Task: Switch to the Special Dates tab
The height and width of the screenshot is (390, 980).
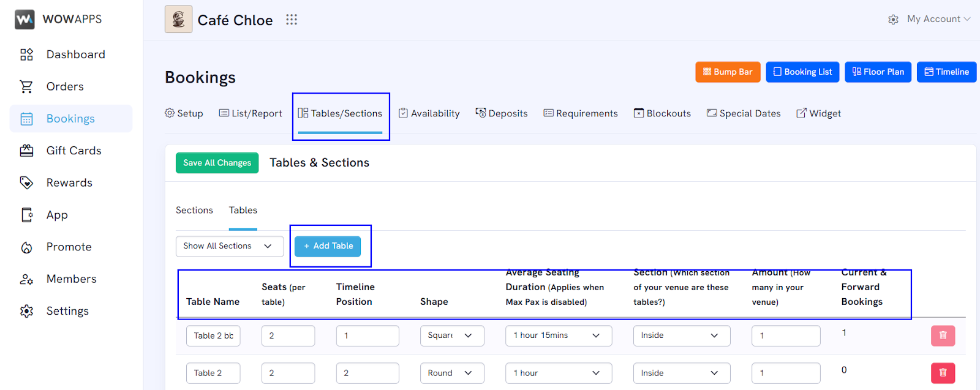Action: coord(744,113)
